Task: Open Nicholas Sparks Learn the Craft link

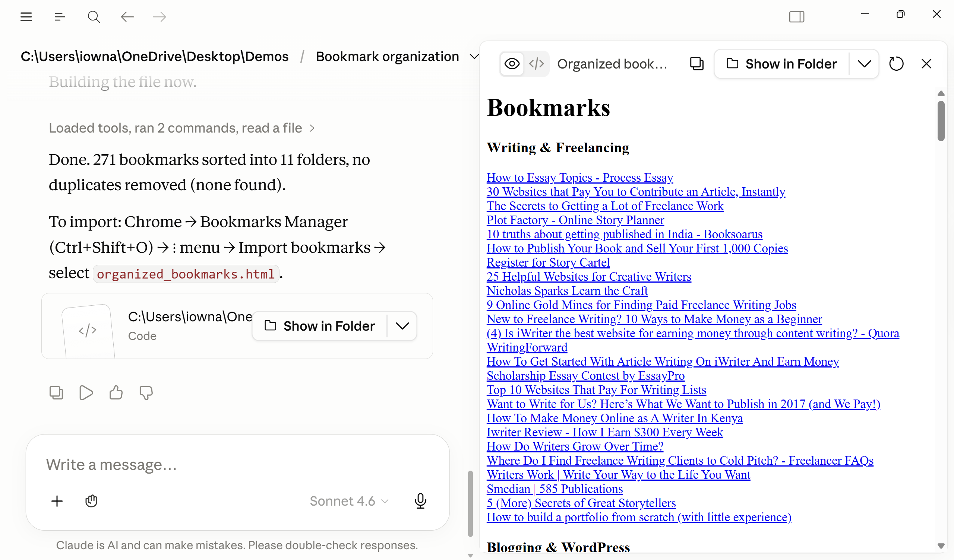Action: coord(567,290)
